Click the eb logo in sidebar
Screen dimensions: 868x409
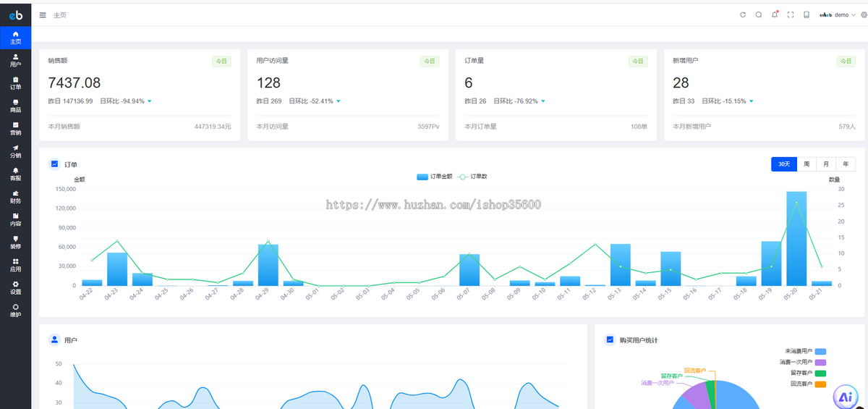point(15,14)
